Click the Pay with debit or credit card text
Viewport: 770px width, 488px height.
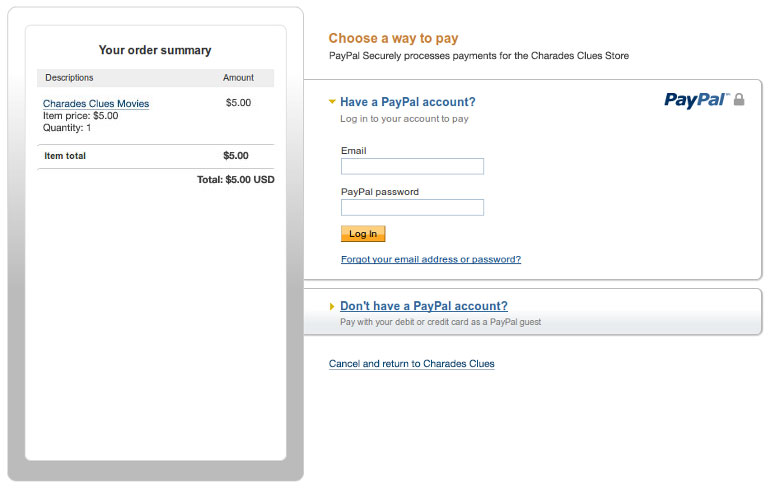point(440,322)
